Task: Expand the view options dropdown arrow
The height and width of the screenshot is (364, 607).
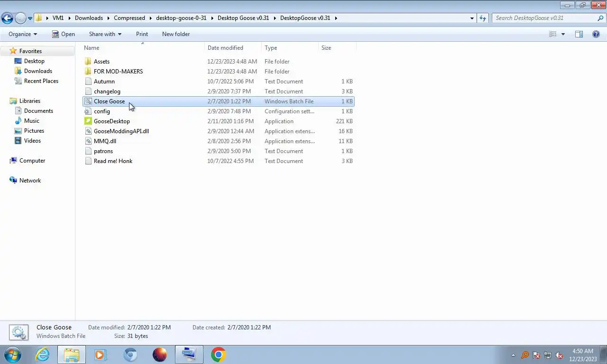Action: click(563, 34)
